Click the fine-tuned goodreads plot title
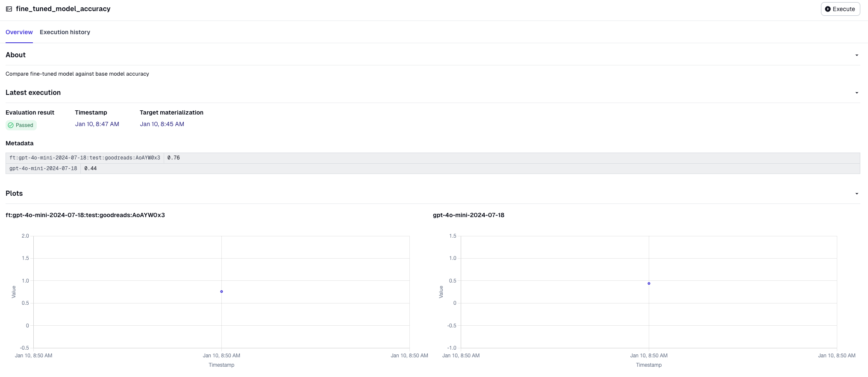Screen dimensions: 868x377 (85, 215)
